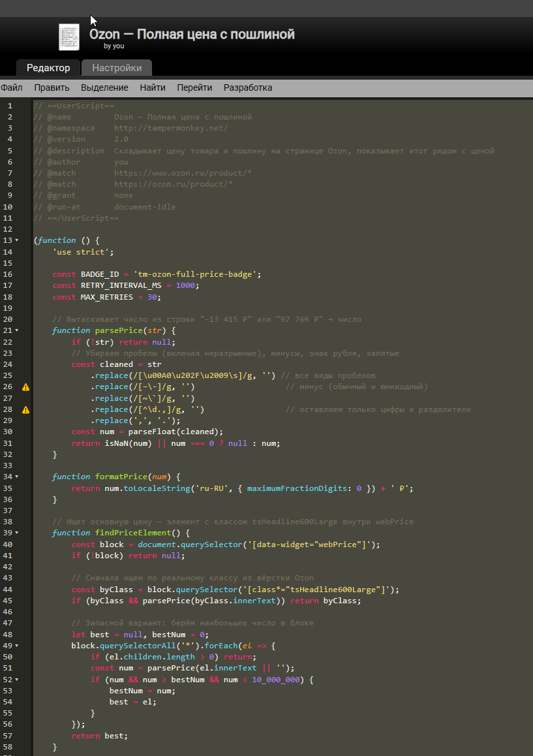533x756 pixels.
Task: Click the RETRY_INTERVAL_MS constant name
Action: 121,285
